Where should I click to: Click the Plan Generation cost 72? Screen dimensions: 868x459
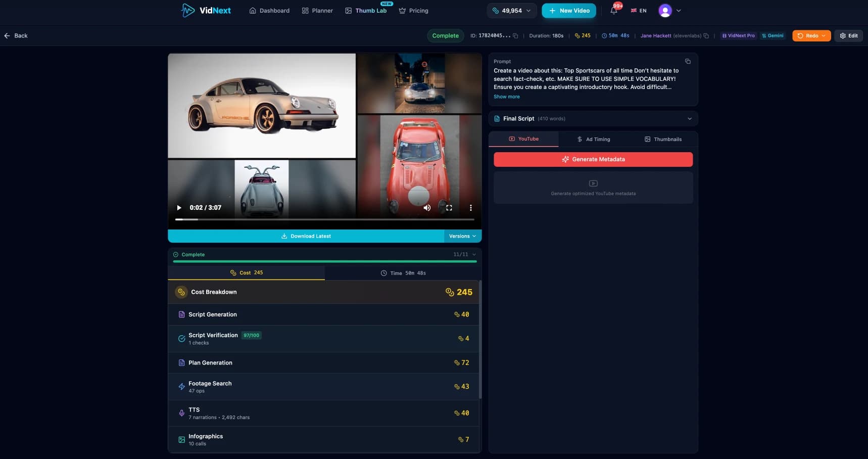461,363
